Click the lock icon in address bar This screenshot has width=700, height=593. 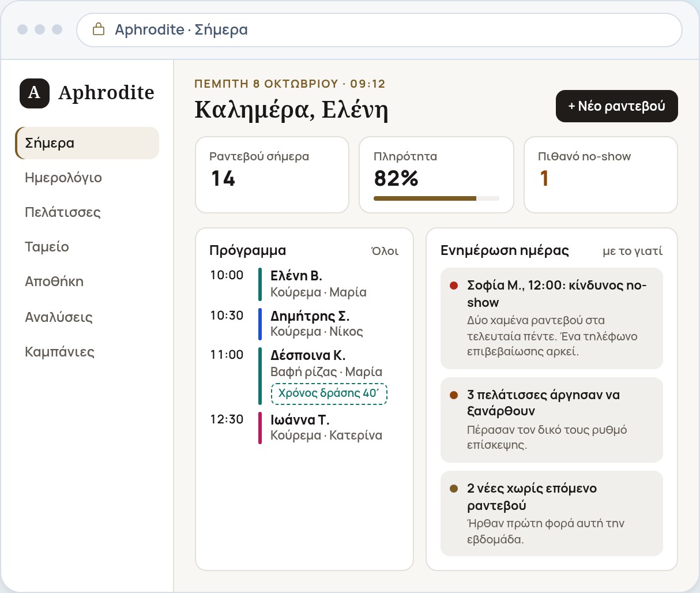99,29
